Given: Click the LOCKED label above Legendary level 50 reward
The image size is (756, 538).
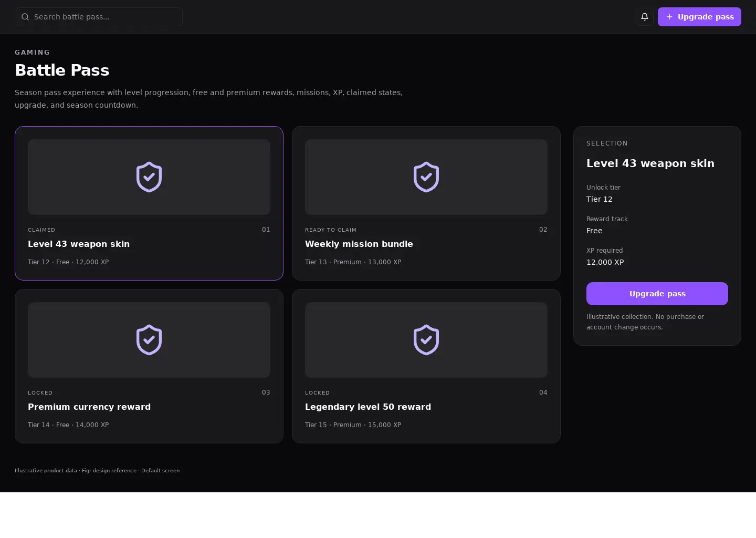Looking at the screenshot, I should click(318, 393).
